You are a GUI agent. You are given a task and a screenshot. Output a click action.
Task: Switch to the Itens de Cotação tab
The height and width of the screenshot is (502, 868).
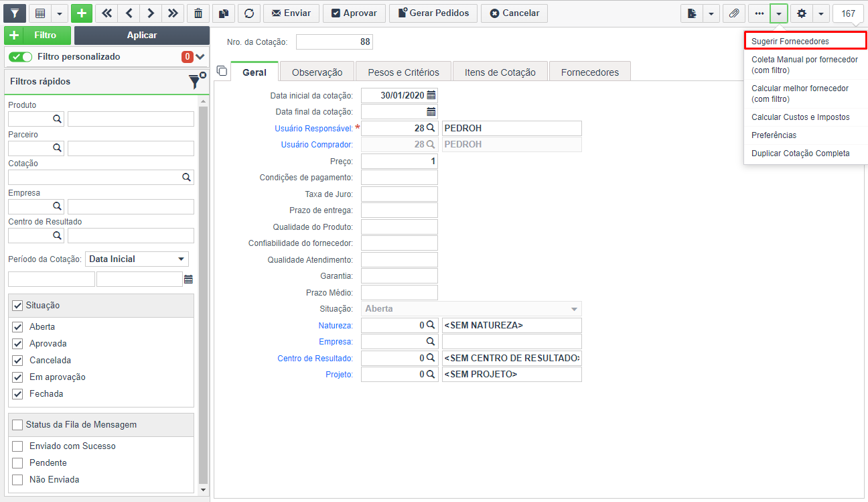point(500,72)
